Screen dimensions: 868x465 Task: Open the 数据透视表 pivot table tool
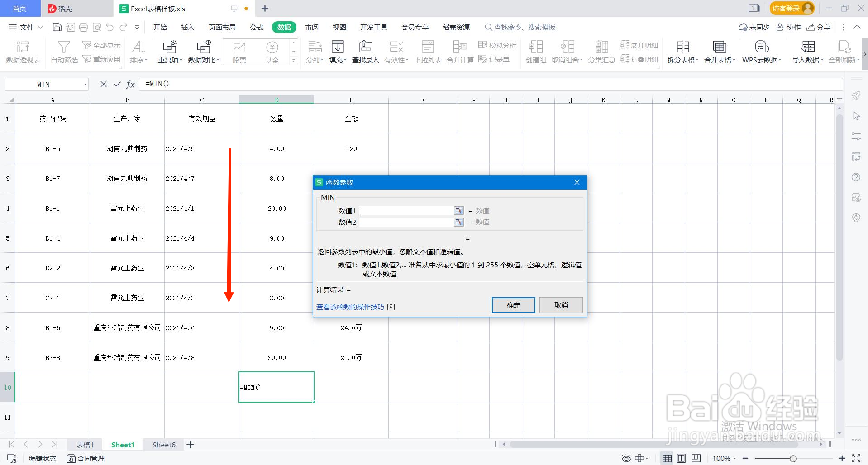tap(23, 52)
